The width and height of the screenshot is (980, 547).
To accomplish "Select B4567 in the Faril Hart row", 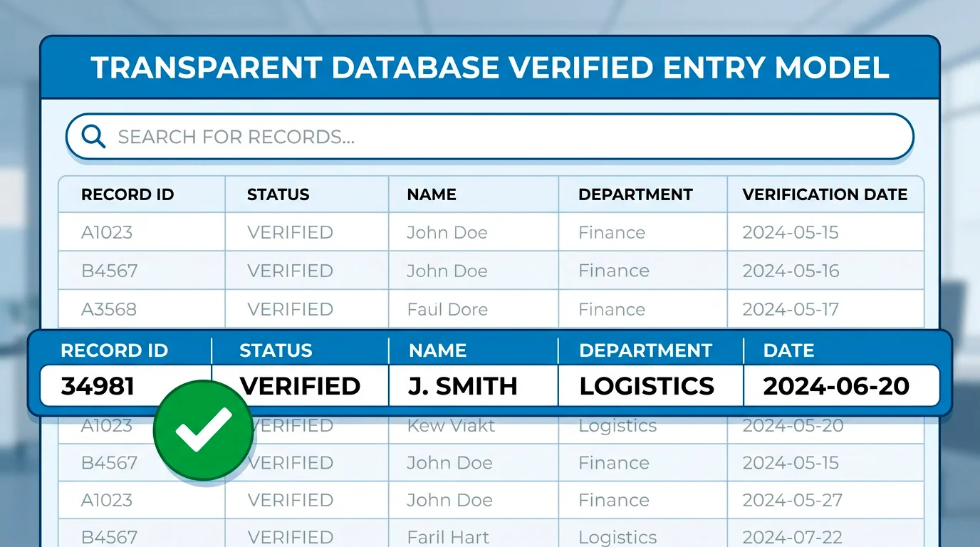I will 109,537.
